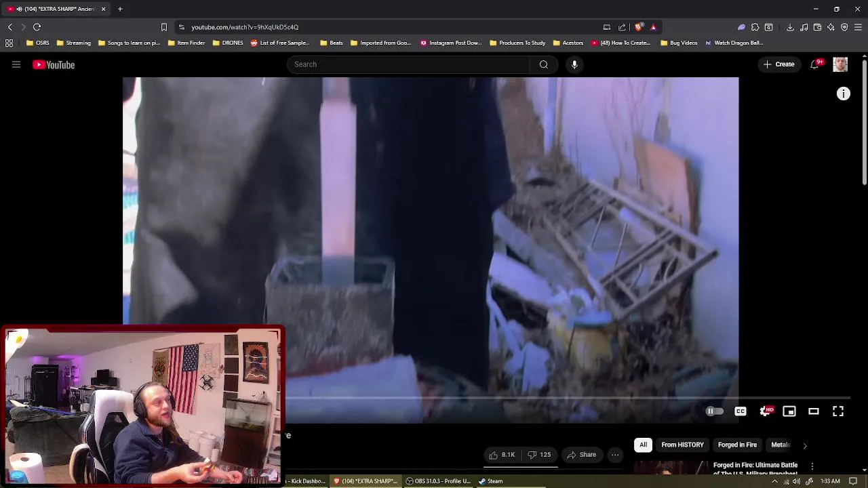Open YouTube notifications bell
This screenshot has width=868, height=488.
pyautogui.click(x=814, y=64)
